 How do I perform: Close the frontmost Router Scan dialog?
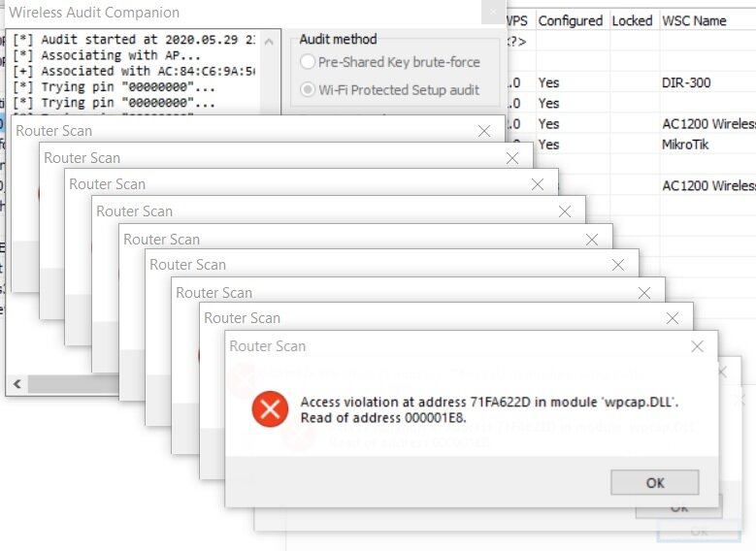click(x=697, y=346)
